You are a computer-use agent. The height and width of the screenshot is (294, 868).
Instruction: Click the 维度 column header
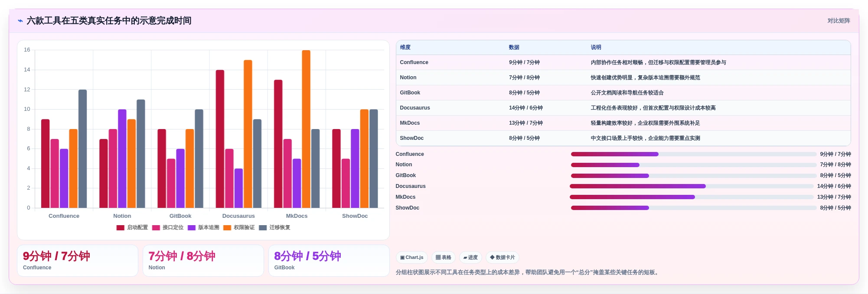(405, 48)
